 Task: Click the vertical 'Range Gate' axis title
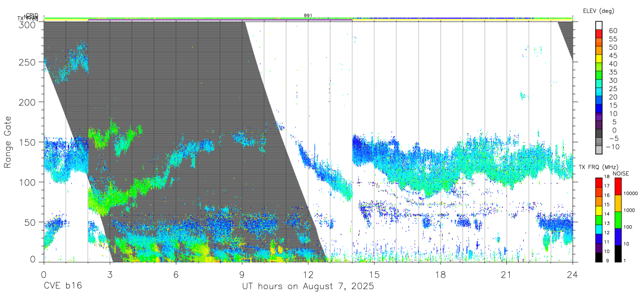tap(8, 142)
